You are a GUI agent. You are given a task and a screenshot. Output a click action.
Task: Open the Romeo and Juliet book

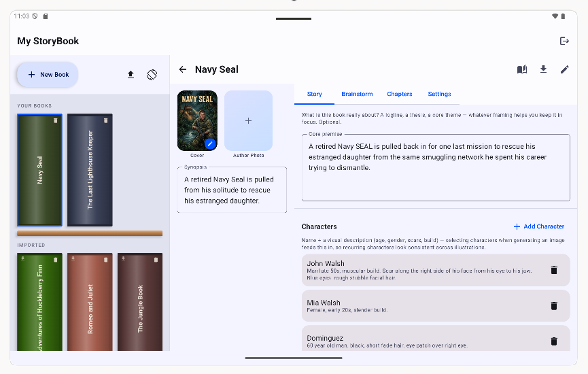click(90, 302)
